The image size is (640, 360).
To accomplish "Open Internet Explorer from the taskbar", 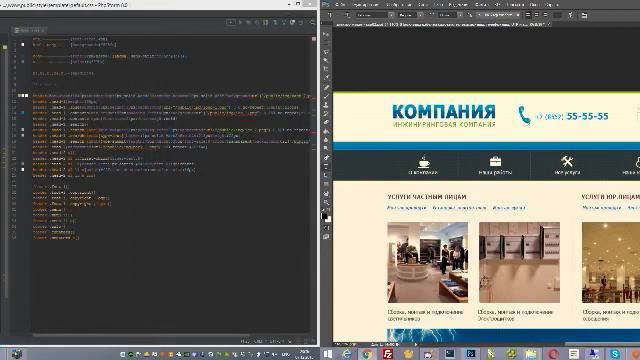I will [x=346, y=354].
